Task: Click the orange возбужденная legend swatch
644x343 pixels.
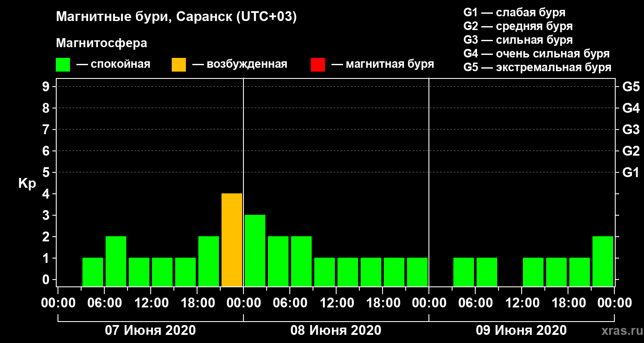Action: click(179, 64)
